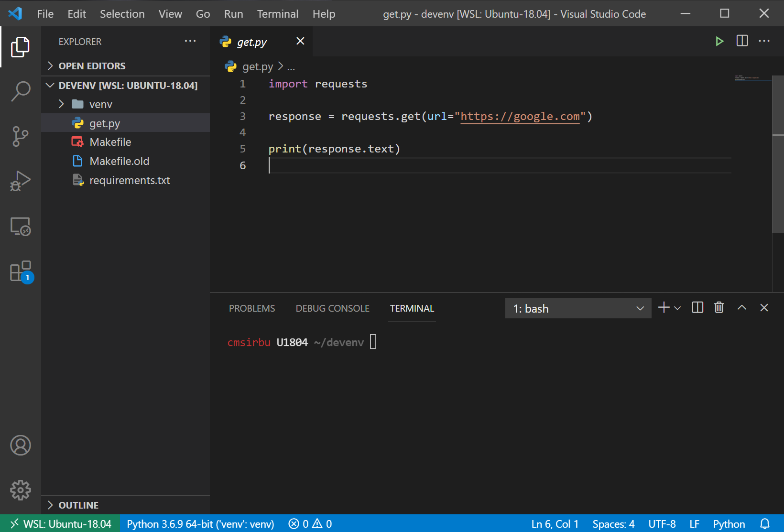Open Explorer views and more actions

(190, 41)
